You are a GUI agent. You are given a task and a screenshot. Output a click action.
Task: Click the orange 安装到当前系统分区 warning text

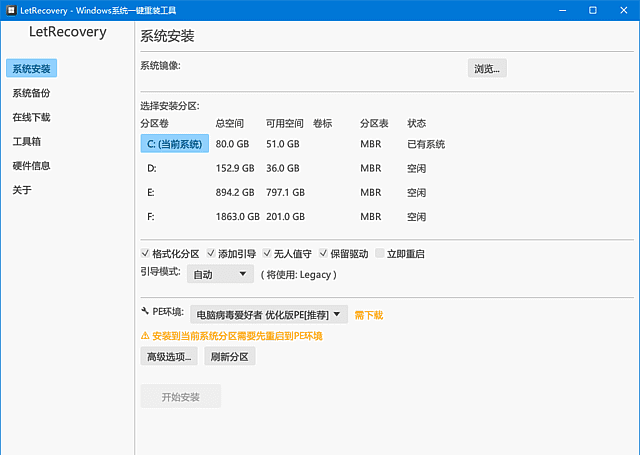point(237,336)
